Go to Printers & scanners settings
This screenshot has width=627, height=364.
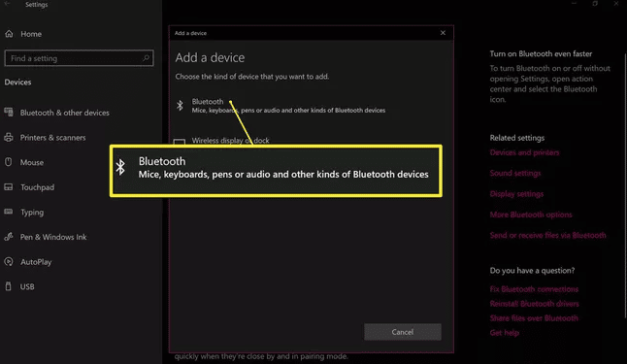52,138
